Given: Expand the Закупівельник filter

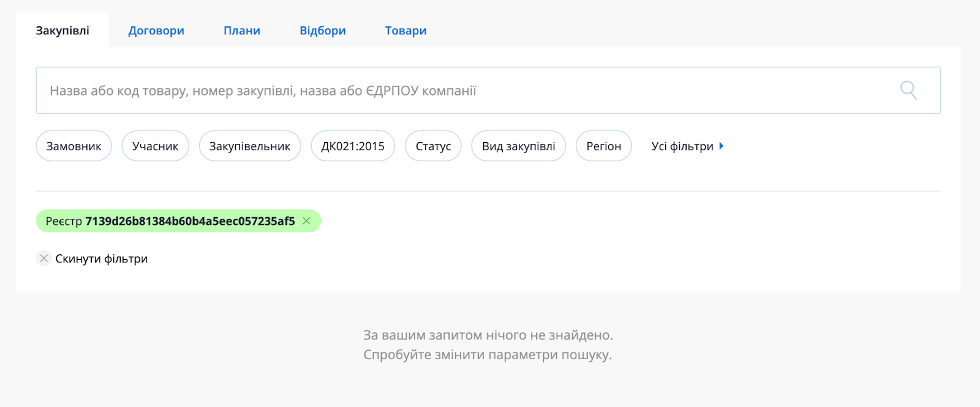Looking at the screenshot, I should pos(249,146).
